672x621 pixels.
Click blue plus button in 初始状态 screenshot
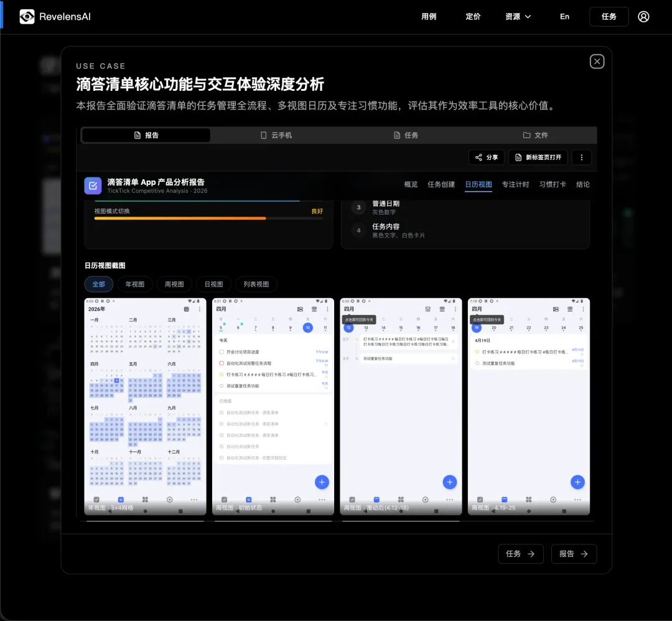pyautogui.click(x=322, y=482)
